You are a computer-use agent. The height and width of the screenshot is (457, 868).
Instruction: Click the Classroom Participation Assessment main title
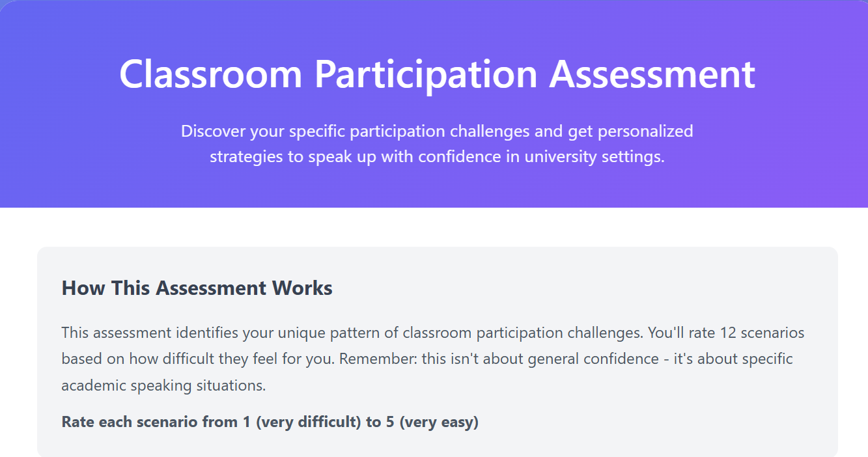[x=437, y=74]
